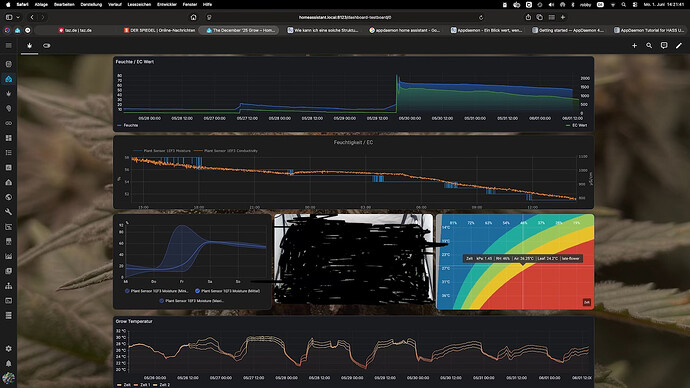Toggle the Zelt 1 temperature legend
The width and height of the screenshot is (690, 388).
[x=142, y=385]
